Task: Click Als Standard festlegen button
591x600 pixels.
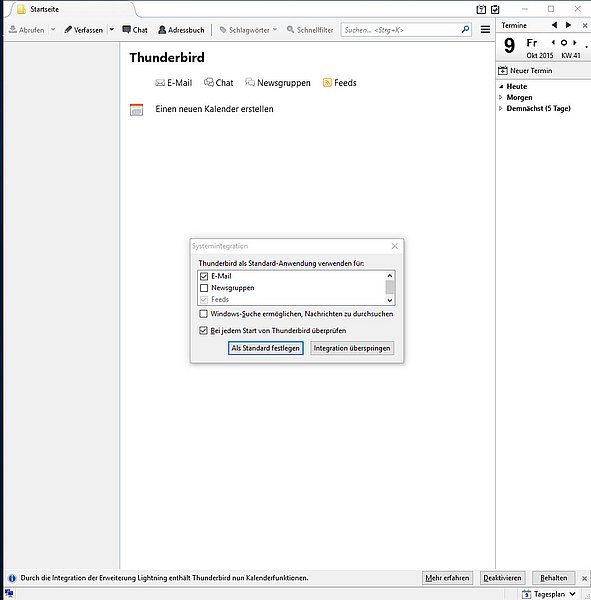Action: [266, 348]
